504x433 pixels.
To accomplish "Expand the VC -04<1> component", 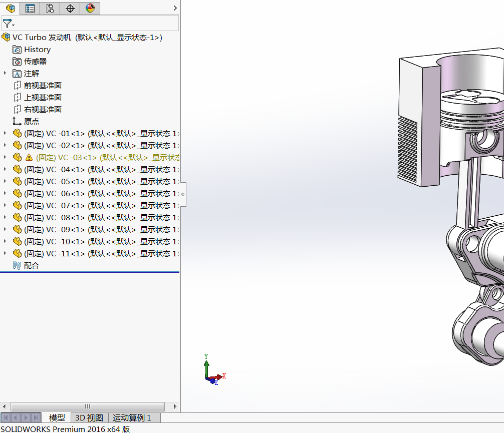I will (5, 169).
